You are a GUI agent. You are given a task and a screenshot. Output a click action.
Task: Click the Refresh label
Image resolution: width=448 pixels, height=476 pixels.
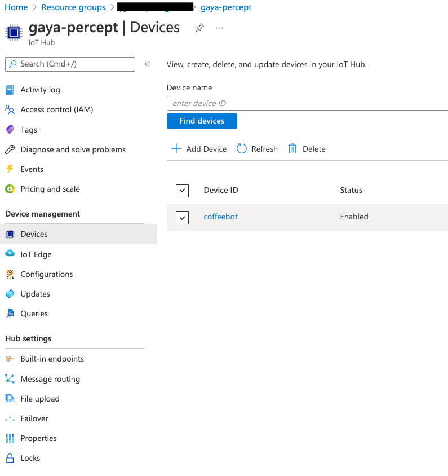tap(264, 149)
